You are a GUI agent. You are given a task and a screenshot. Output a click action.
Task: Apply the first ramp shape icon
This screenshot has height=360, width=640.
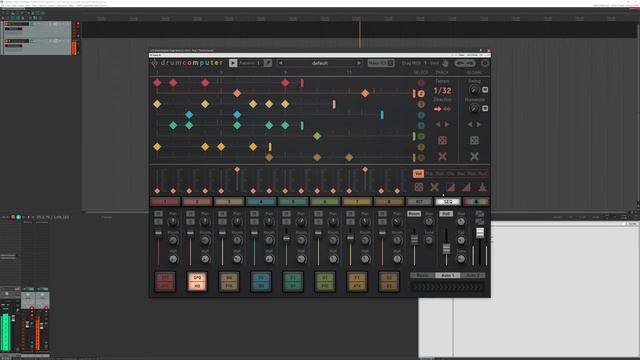(450, 187)
